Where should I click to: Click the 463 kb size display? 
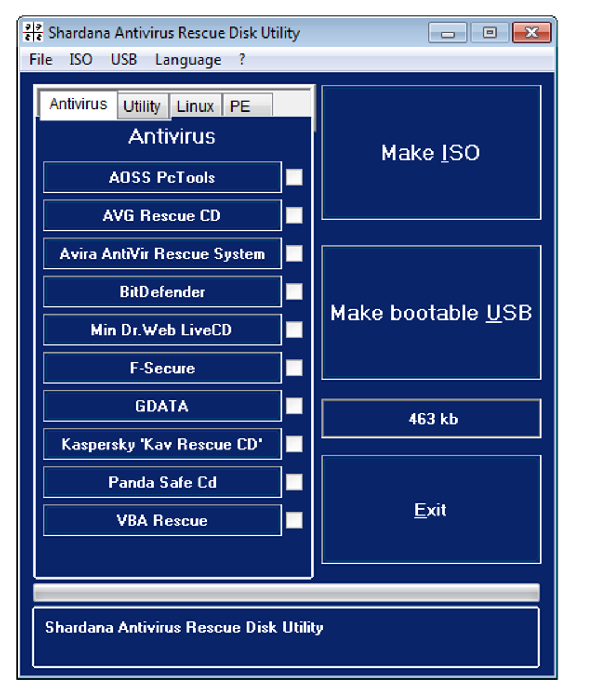[x=431, y=419]
